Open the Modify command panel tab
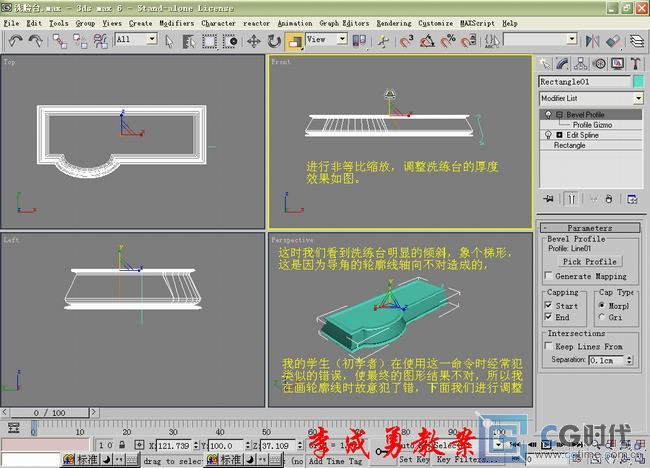Screen dimensions: 650x468 563,63
